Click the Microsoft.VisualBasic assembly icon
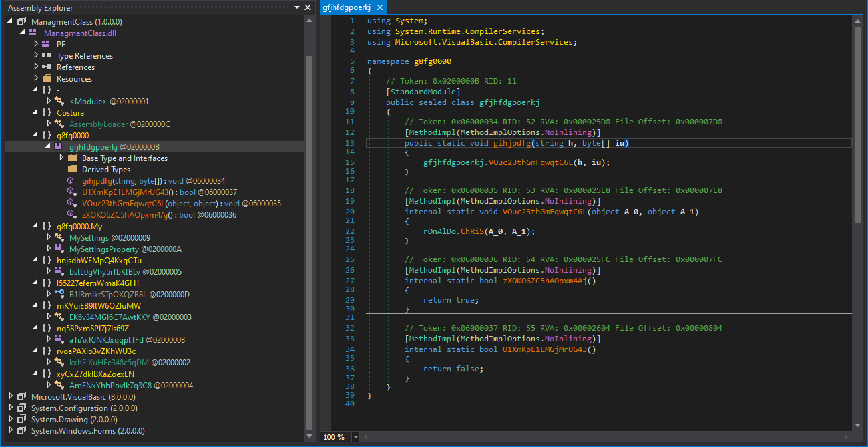 coord(21,397)
